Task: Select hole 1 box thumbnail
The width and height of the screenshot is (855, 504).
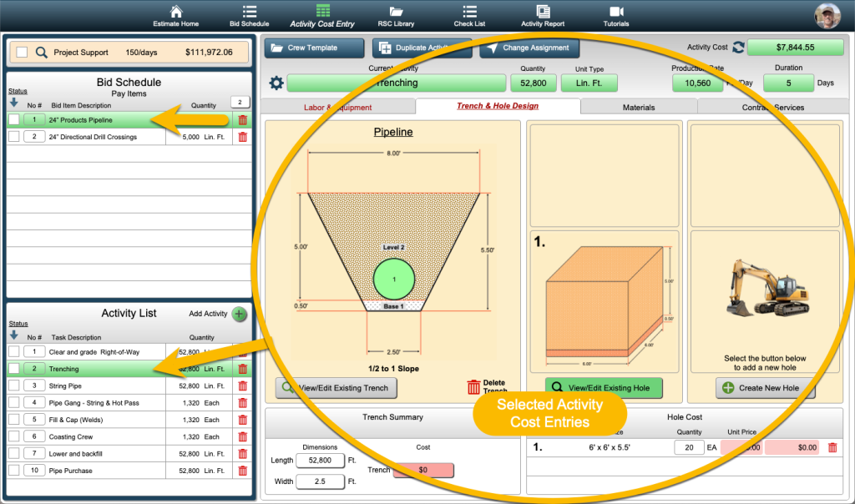Action: click(605, 302)
